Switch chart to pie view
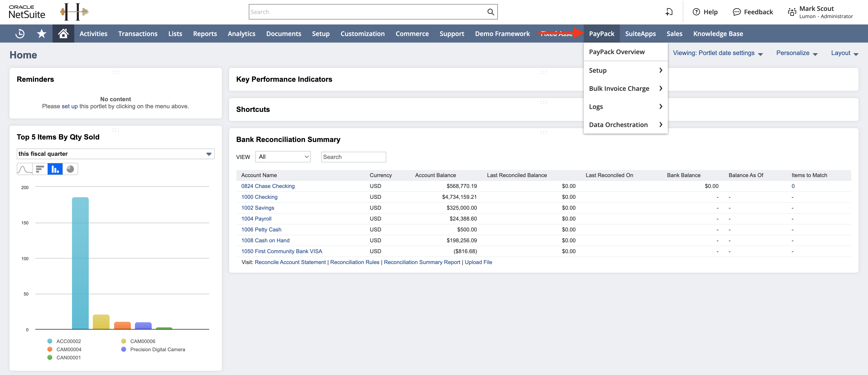Screen dimensions: 868x375 pos(70,169)
